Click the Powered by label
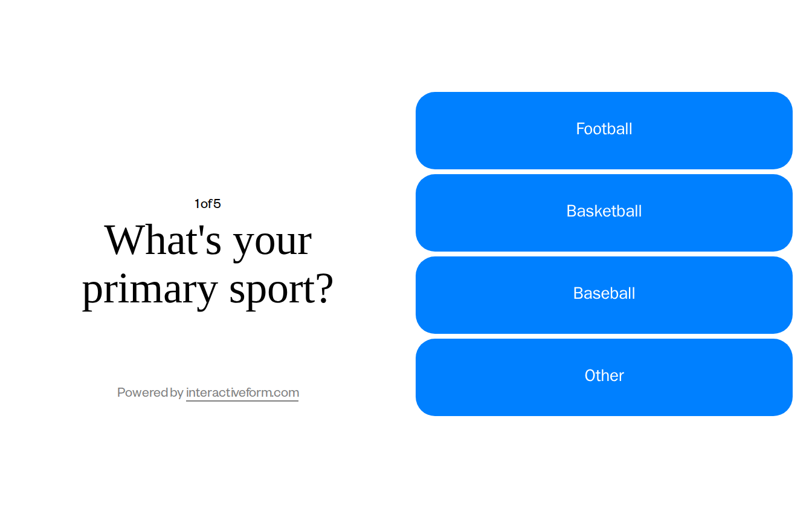The height and width of the screenshot is (508, 812). point(149,392)
